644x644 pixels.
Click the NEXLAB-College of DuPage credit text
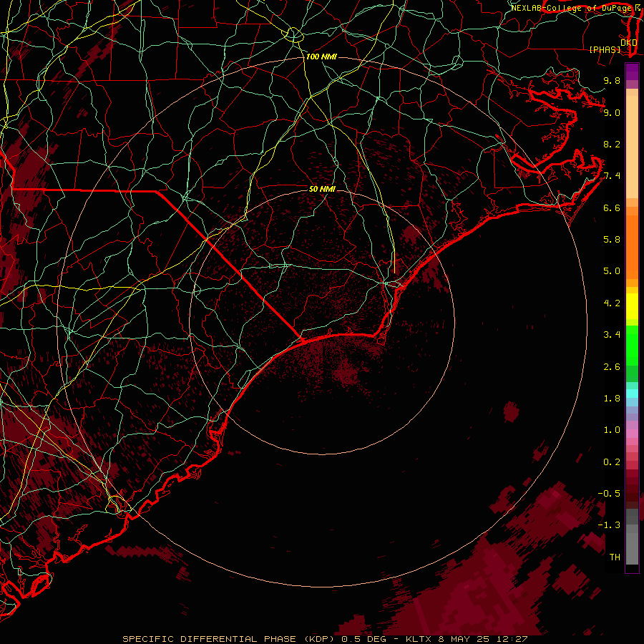coord(572,8)
